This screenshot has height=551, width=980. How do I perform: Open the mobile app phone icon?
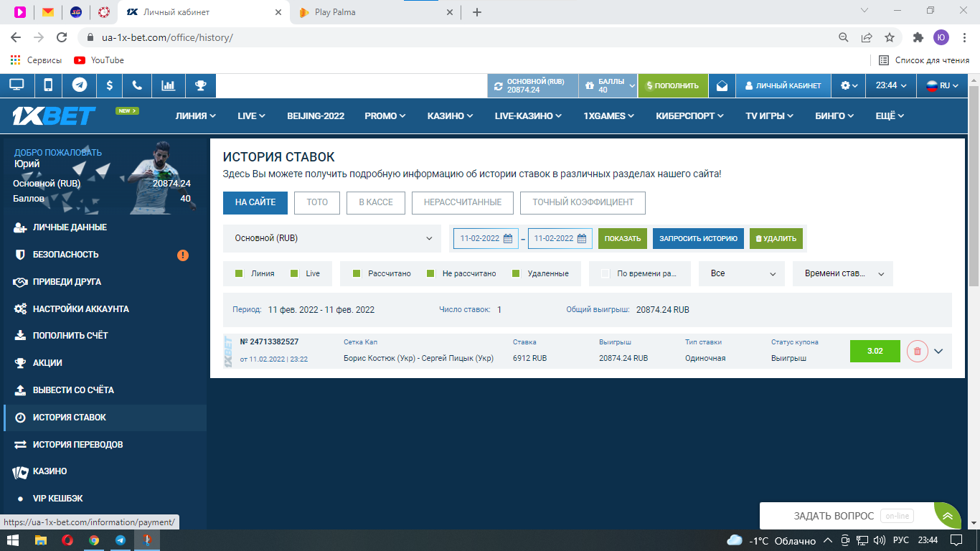[48, 85]
